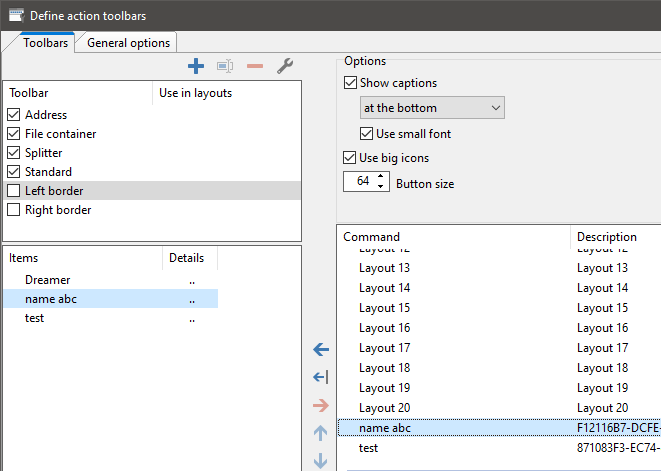661x471 pixels.
Task: Click the blue plus icon to add toolbar
Action: click(196, 66)
